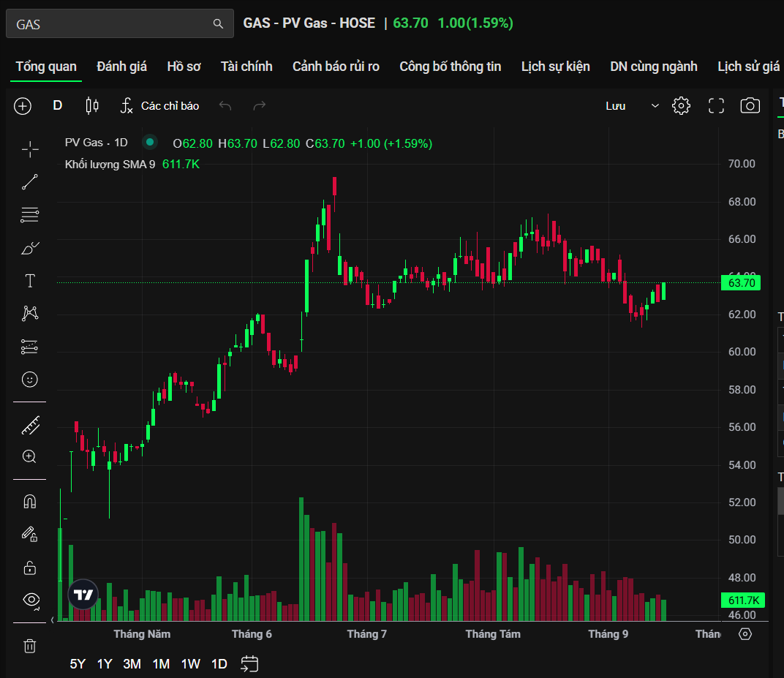Select the trend line drawing tool
The height and width of the screenshot is (678, 784).
(x=30, y=182)
